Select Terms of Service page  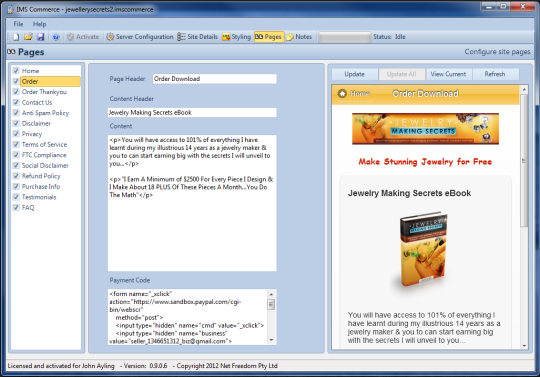point(44,145)
